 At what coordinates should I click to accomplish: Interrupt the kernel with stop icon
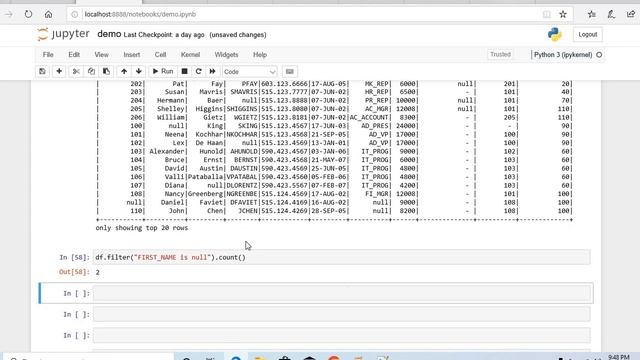[184, 71]
